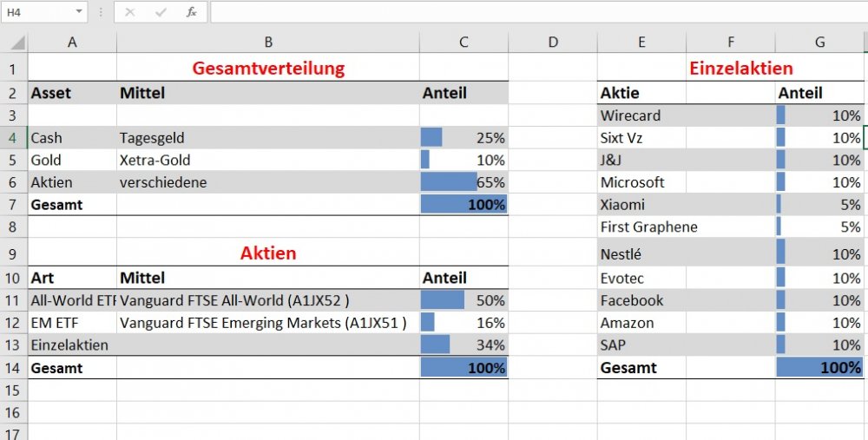Click the Gesamtverteilung title cell
The image size is (868, 440).
(268, 68)
